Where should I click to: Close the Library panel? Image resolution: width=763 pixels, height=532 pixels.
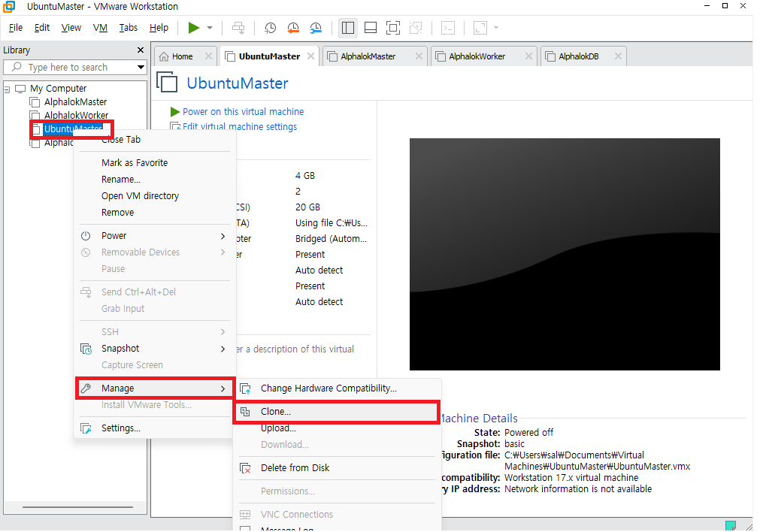point(141,50)
